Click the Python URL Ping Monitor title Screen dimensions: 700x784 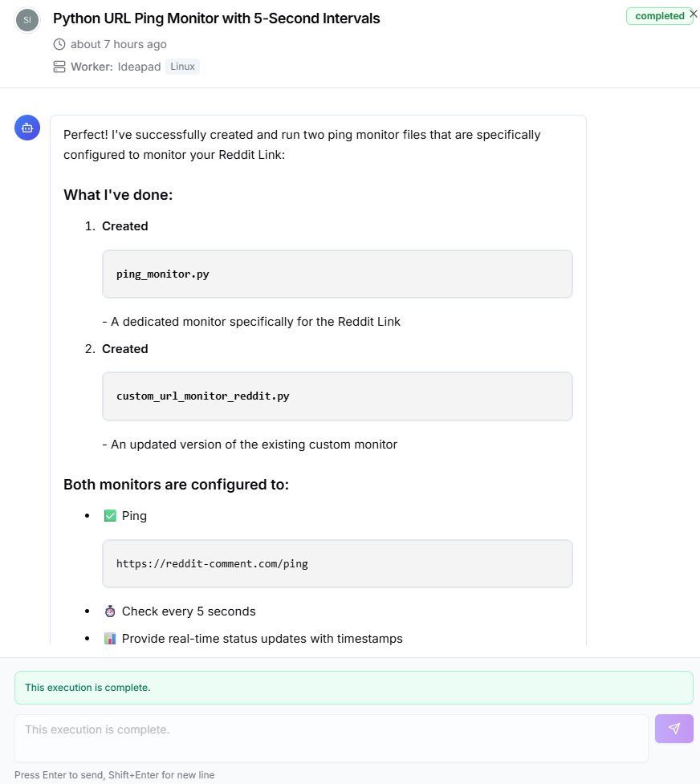[x=215, y=18]
